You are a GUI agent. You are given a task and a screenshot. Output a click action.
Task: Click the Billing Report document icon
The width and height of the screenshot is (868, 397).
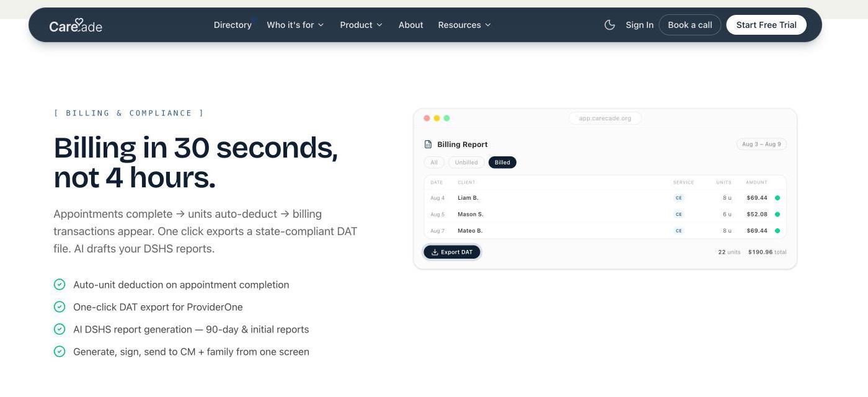pos(428,144)
